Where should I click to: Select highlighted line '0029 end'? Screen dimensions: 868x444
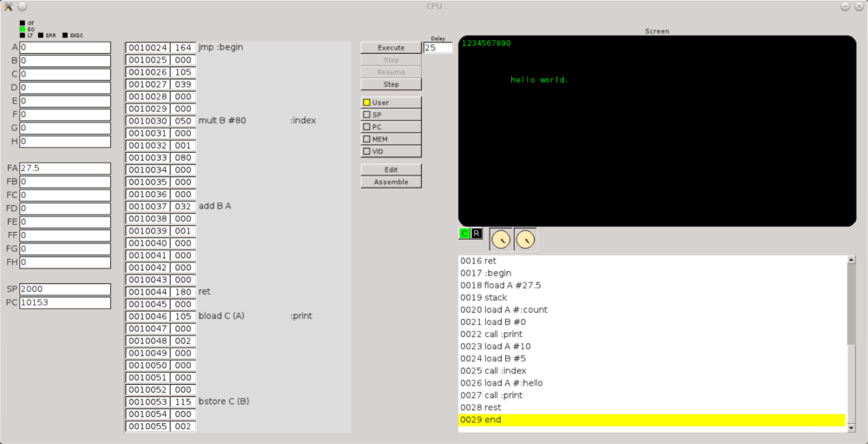(652, 420)
